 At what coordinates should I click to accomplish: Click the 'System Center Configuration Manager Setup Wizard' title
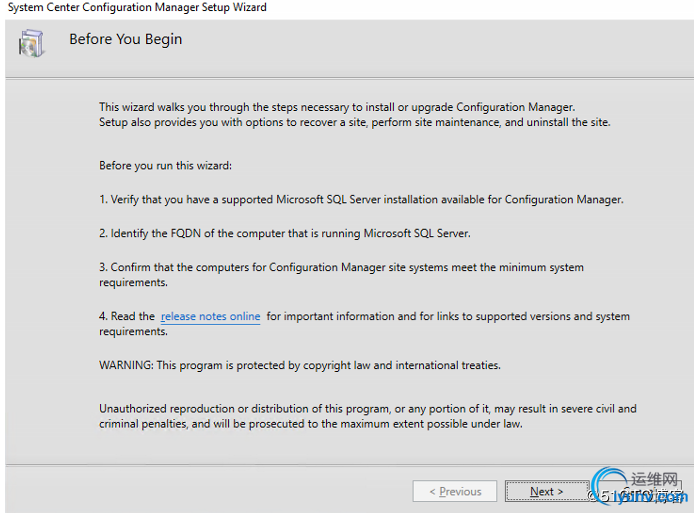pyautogui.click(x=137, y=8)
